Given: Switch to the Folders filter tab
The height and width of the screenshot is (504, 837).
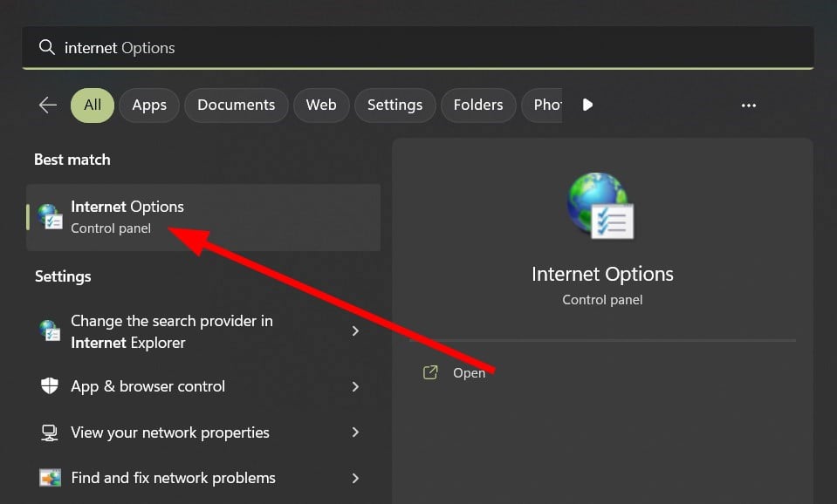Looking at the screenshot, I should [478, 105].
